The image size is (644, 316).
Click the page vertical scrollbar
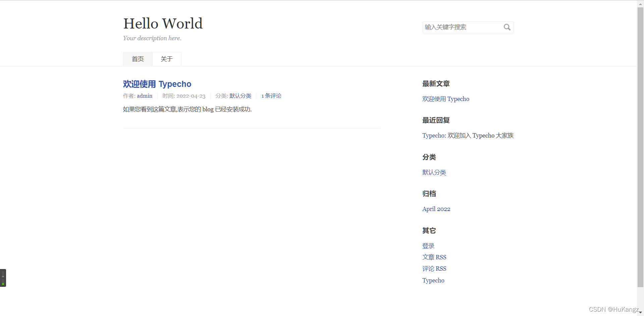coord(640,147)
